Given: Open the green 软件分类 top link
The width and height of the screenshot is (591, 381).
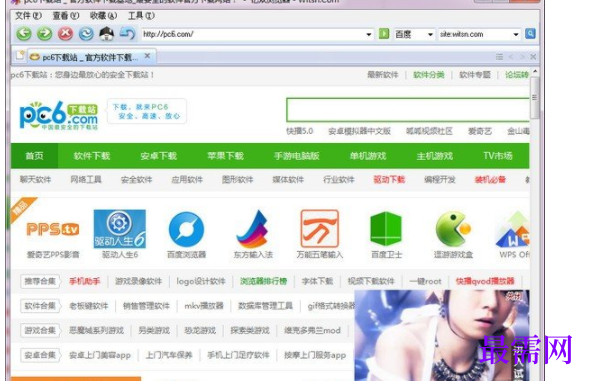Looking at the screenshot, I should pyautogui.click(x=429, y=75).
